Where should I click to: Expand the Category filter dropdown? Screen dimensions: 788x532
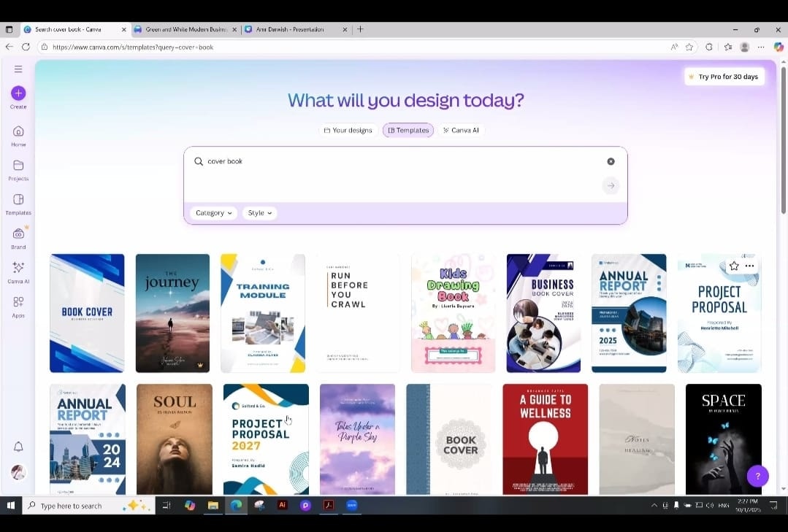coord(214,213)
